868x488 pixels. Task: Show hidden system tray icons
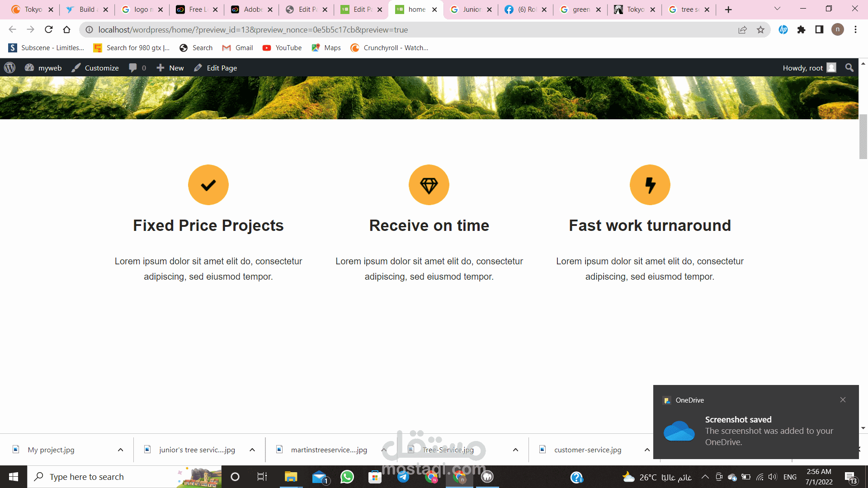pyautogui.click(x=705, y=477)
